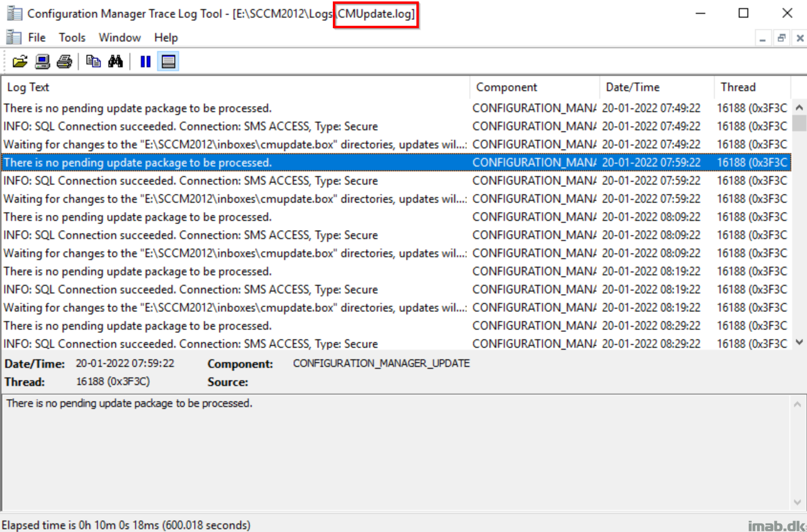
Task: Click the CONFIGURATION_MANAGER_UPDATE component value
Action: coord(381,364)
